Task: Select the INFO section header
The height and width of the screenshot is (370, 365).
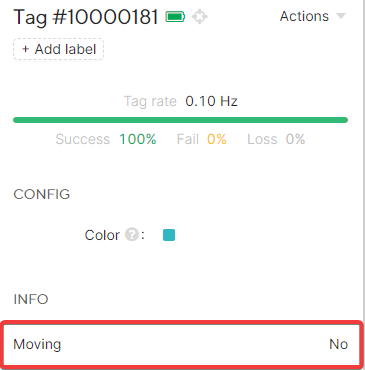Action: click(x=31, y=299)
